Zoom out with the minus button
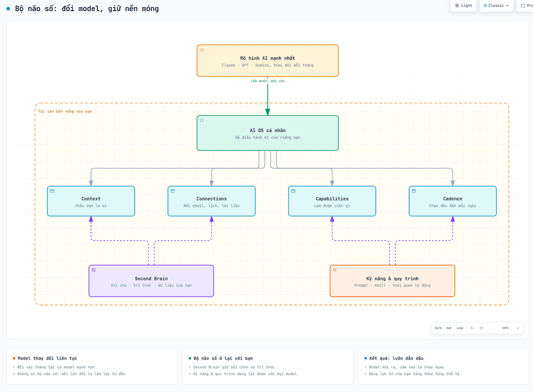This screenshot has height=392, width=533. click(493, 328)
